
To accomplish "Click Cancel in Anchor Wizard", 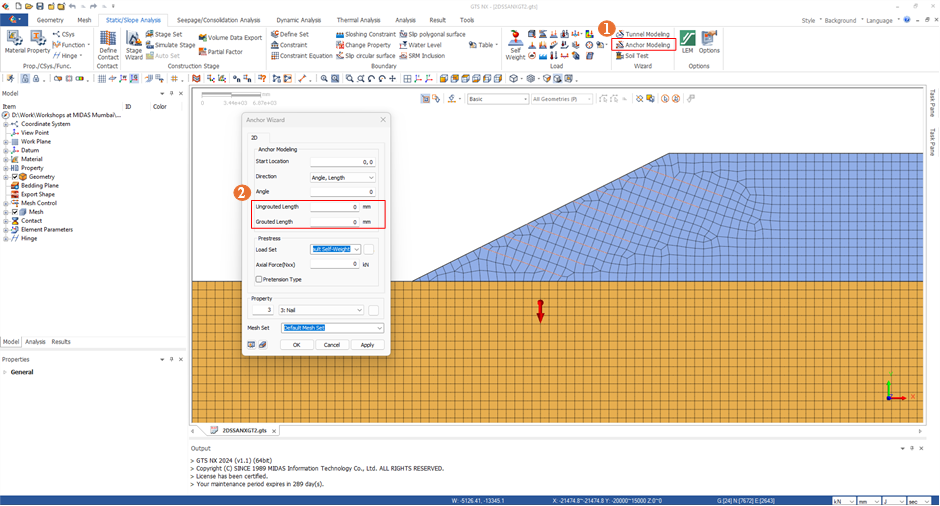I will 332,345.
